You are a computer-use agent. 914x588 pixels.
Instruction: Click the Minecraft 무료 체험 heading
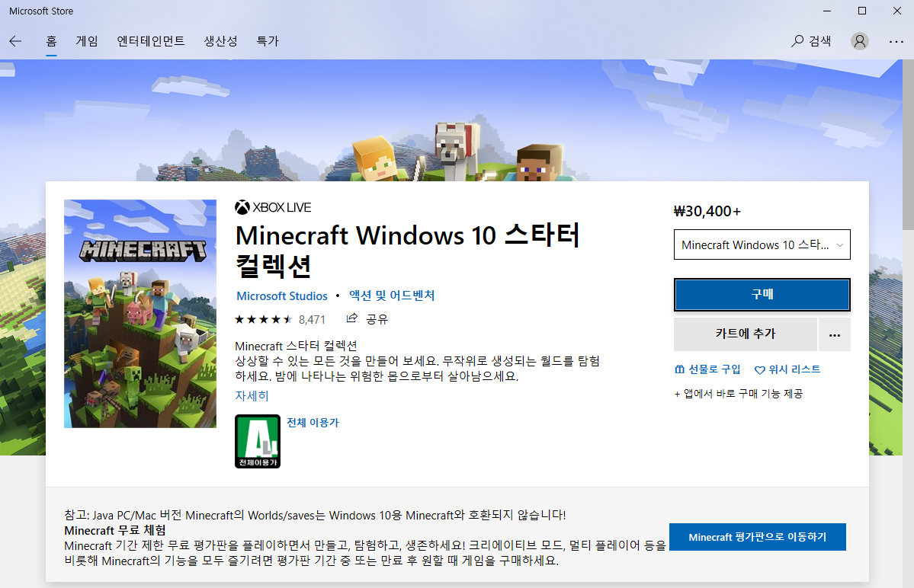pos(115,530)
